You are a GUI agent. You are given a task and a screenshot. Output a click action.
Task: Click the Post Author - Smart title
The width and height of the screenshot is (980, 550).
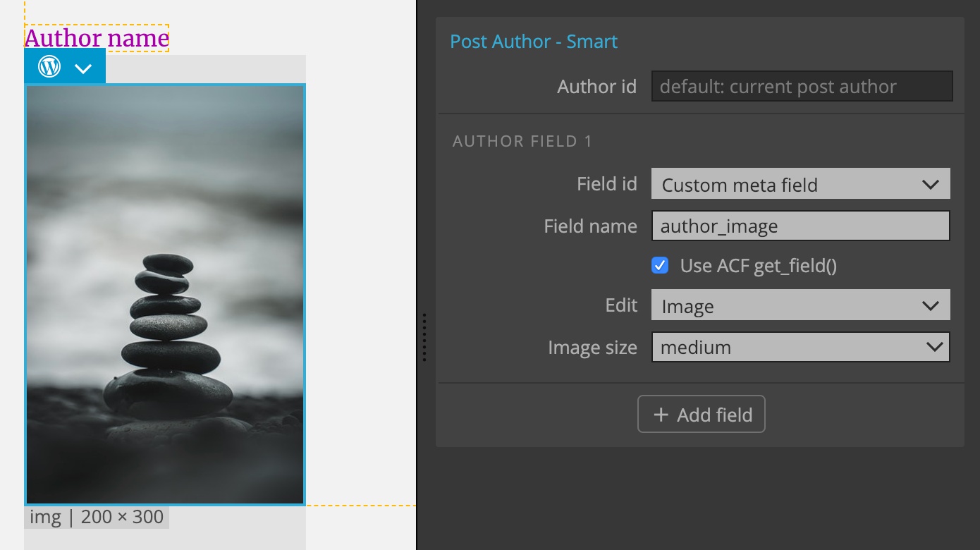[x=534, y=42]
